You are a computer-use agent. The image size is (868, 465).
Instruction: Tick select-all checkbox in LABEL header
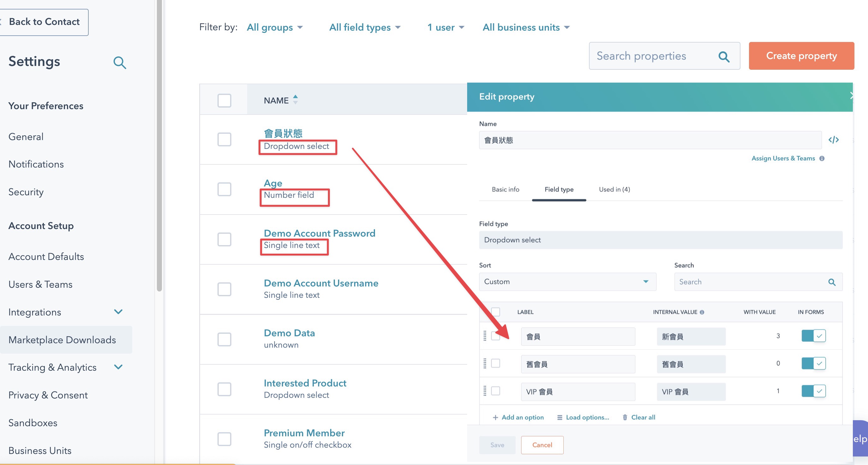[495, 312]
